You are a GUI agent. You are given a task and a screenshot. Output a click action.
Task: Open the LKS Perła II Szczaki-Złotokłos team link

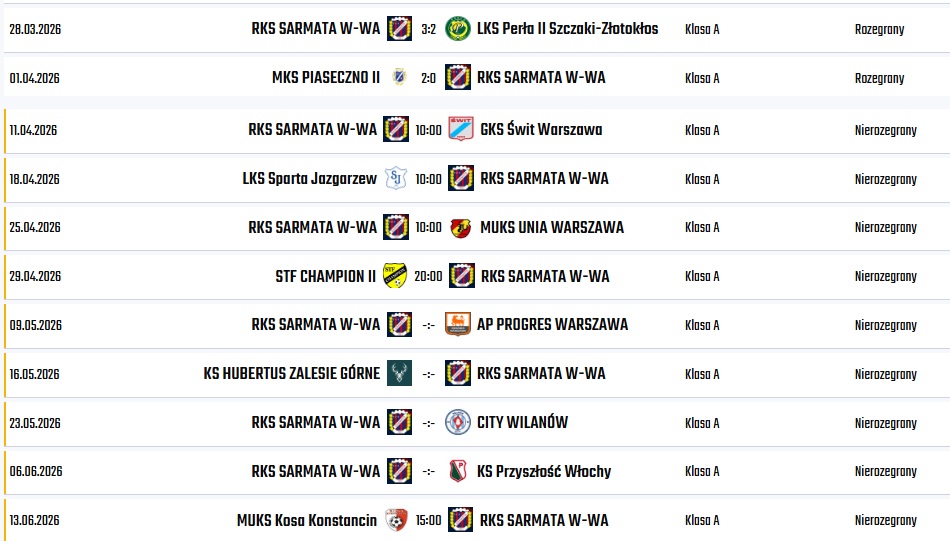coord(568,29)
